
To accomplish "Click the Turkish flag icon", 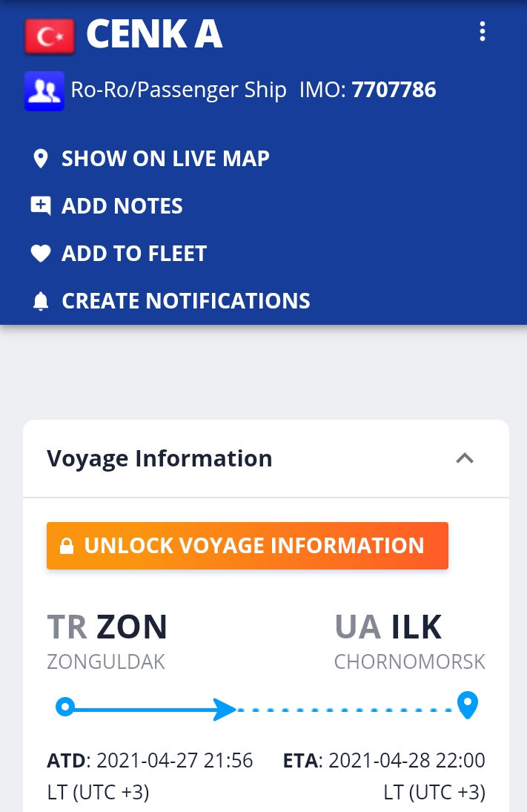I will (49, 36).
